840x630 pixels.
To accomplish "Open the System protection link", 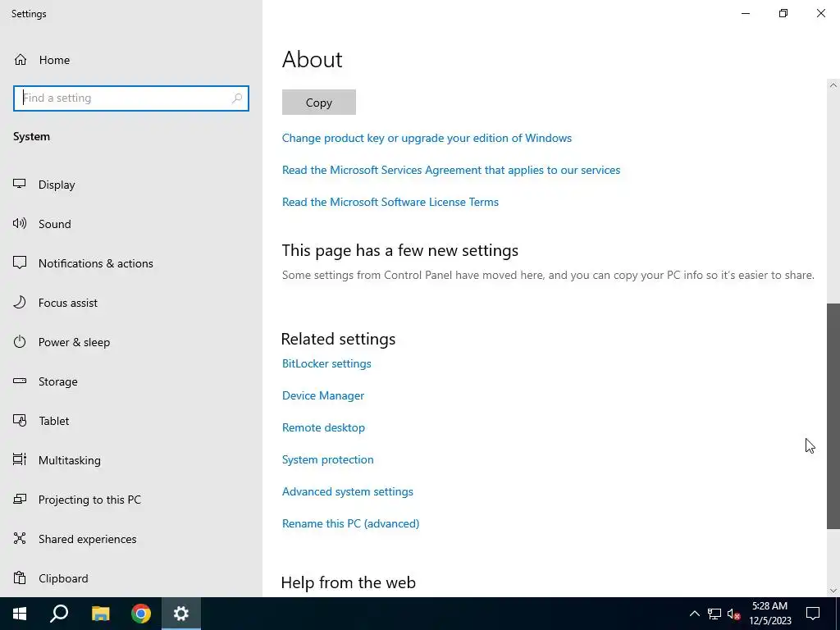I will (x=328, y=459).
